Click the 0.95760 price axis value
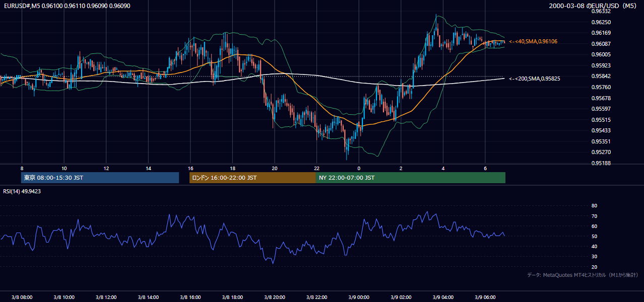Viewport: 644px width, 302px height. click(601, 87)
